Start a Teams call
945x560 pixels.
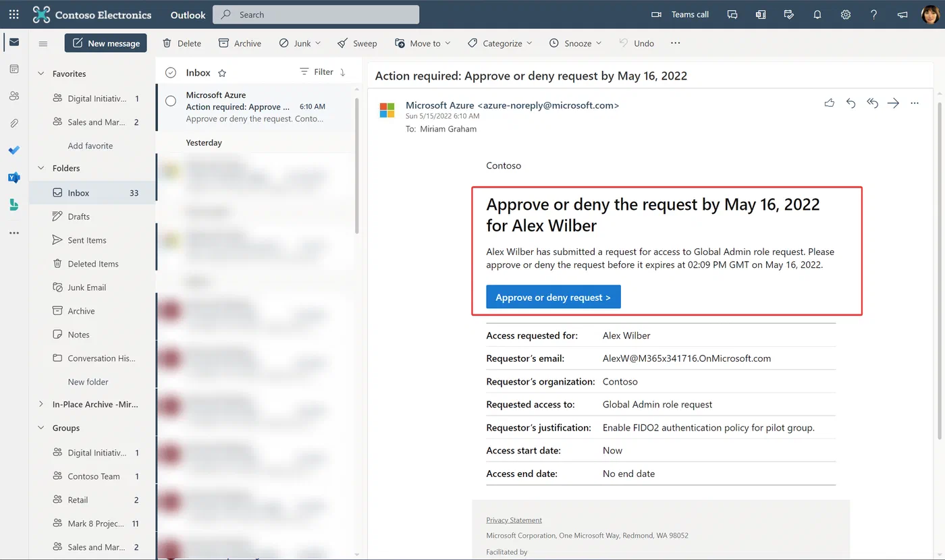pos(680,14)
